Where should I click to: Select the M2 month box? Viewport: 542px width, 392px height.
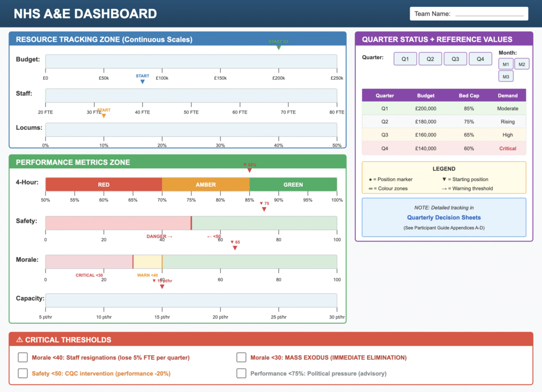521,64
